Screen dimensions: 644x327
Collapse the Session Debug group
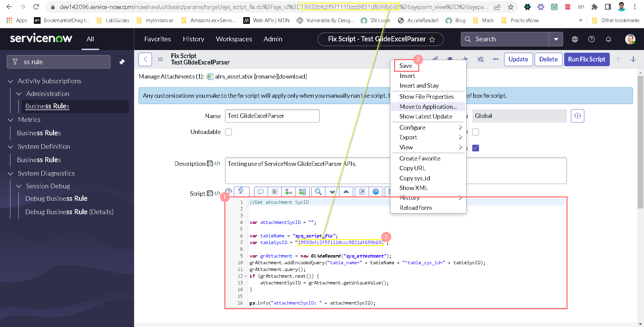19,186
